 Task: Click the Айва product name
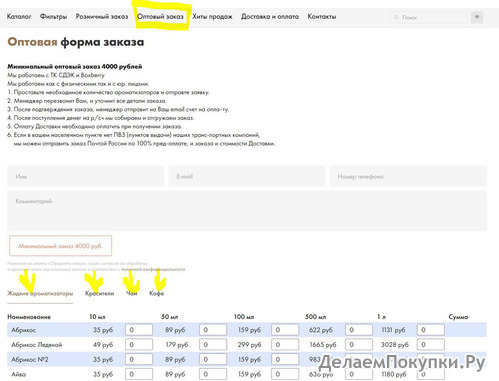pos(19,374)
